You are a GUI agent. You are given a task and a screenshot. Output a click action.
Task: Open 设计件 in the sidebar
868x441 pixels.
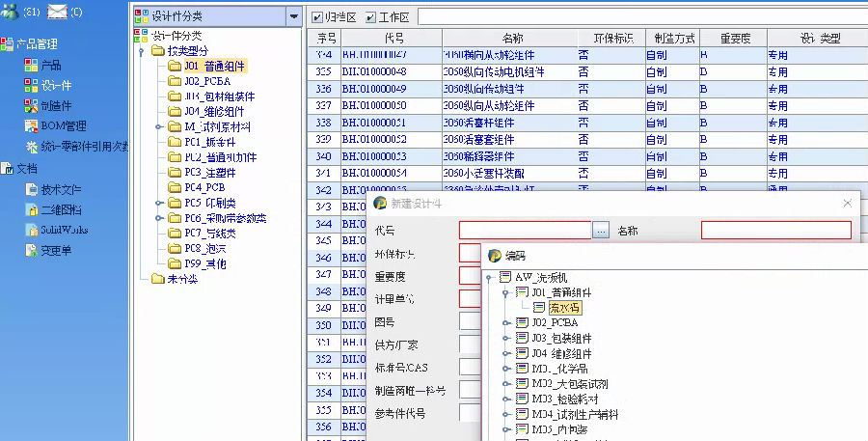pyautogui.click(x=54, y=85)
